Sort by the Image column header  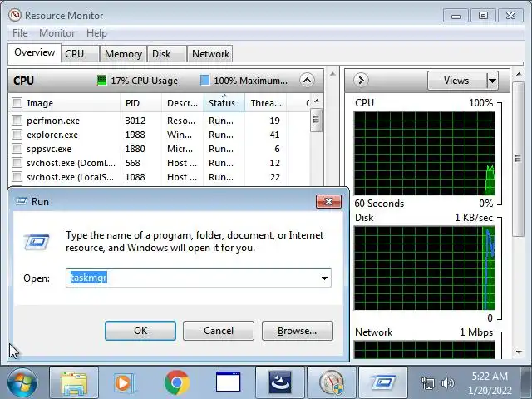pyautogui.click(x=65, y=103)
